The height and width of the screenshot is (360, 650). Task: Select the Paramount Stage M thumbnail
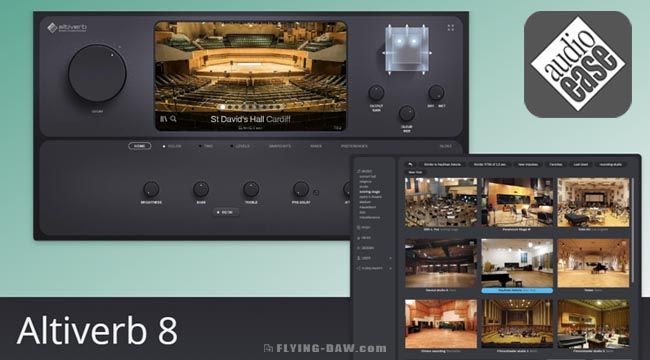coord(517,202)
